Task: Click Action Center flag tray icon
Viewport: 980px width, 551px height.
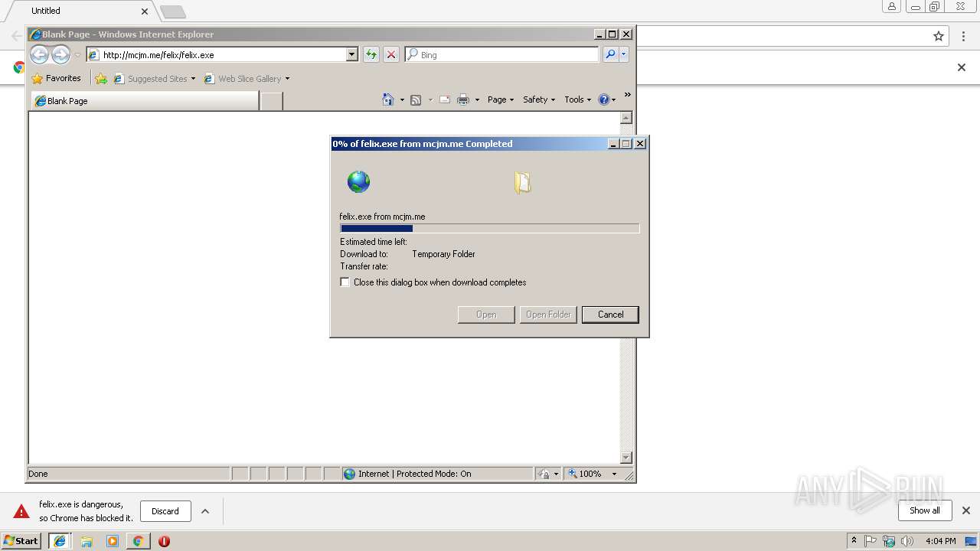Action: click(x=871, y=541)
